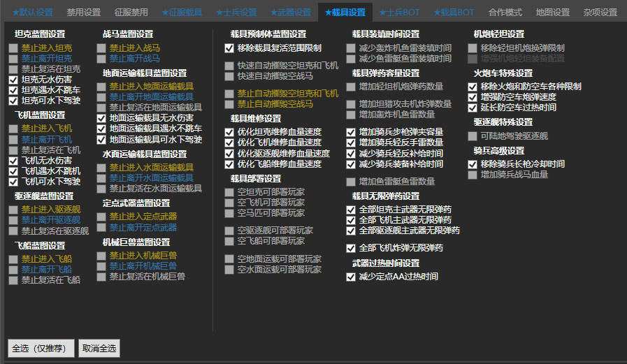The width and height of the screenshot is (627, 364).
Task: Uncheck 增强防空车炮弹速度 option
Action: [473, 97]
